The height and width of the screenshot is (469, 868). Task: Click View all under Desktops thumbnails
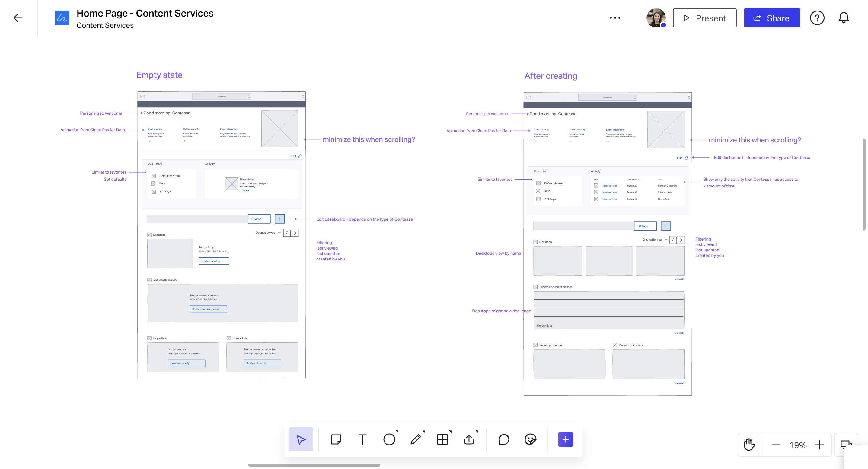[x=679, y=279]
